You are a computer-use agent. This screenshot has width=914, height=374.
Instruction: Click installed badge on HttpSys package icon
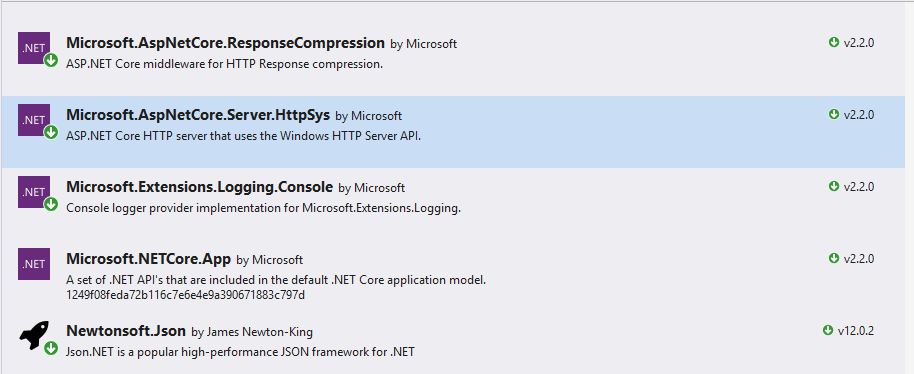pos(51,132)
